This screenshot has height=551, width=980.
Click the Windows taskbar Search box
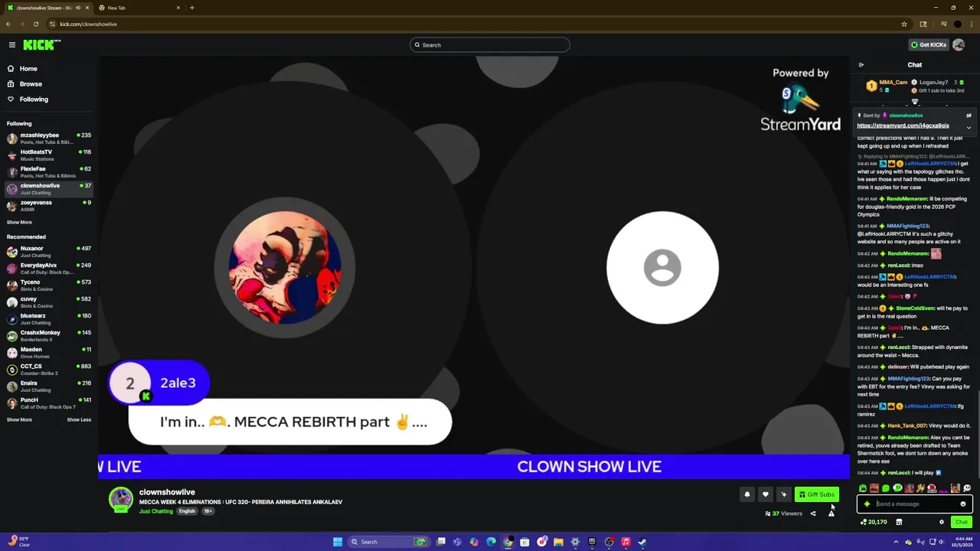(388, 542)
